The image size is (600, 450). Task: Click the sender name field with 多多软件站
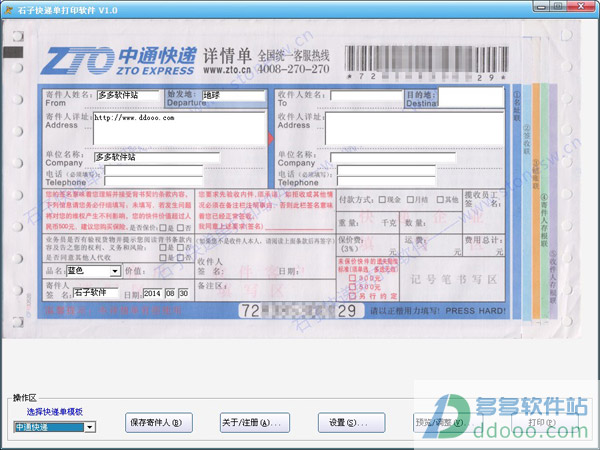(x=127, y=95)
